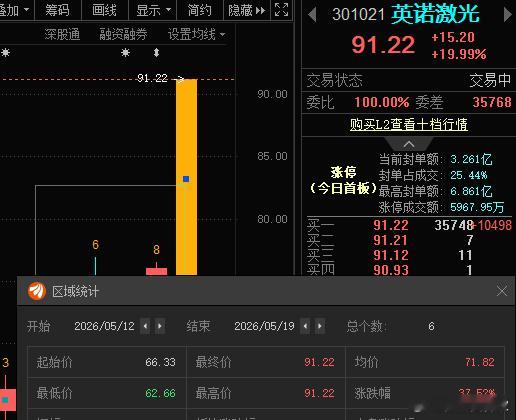Click the 均价 value 71.82

480,362
